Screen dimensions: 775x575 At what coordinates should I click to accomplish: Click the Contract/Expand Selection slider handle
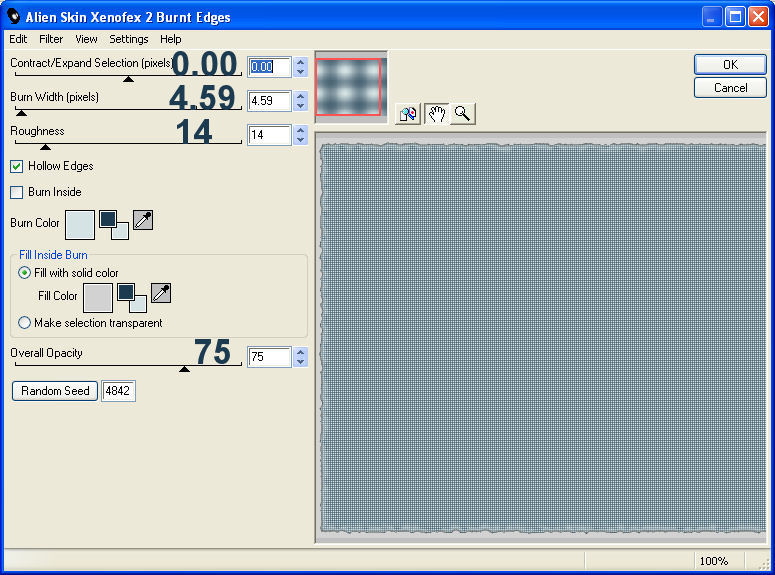129,79
